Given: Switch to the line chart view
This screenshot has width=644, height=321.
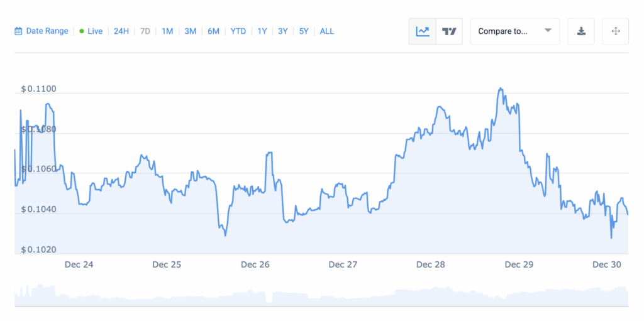Looking at the screenshot, I should click(423, 31).
